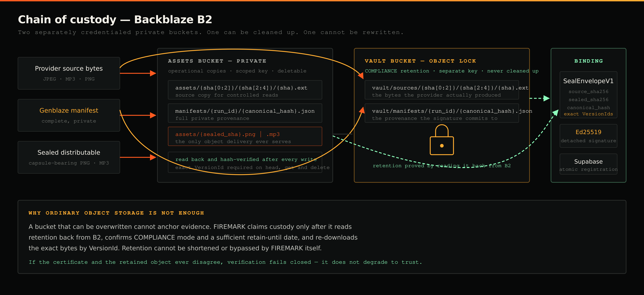Select the "capsule-bearing PNG · MP3" caption
Viewport: 644px width, 295px height.
click(69, 163)
